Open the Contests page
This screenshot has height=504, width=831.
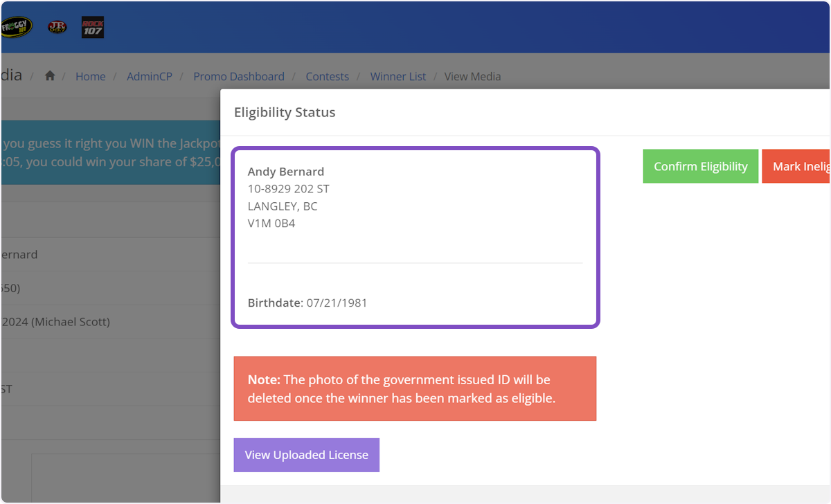(x=328, y=76)
